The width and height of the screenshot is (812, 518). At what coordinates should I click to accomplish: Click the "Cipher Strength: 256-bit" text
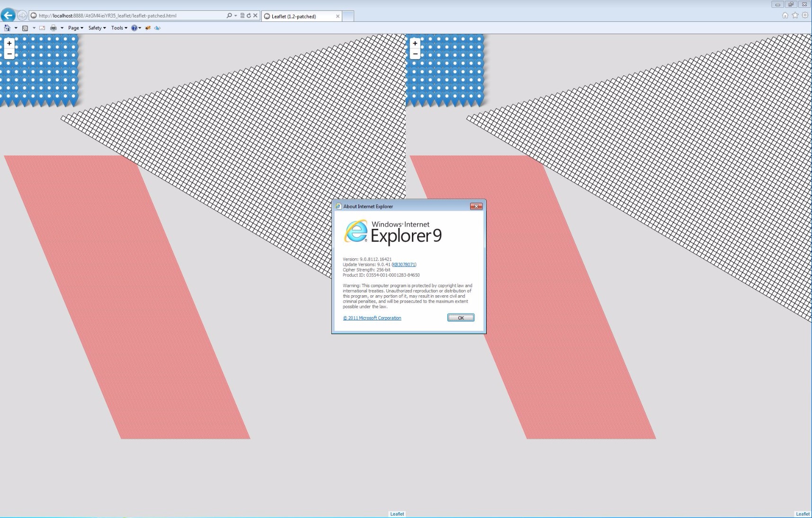(366, 270)
